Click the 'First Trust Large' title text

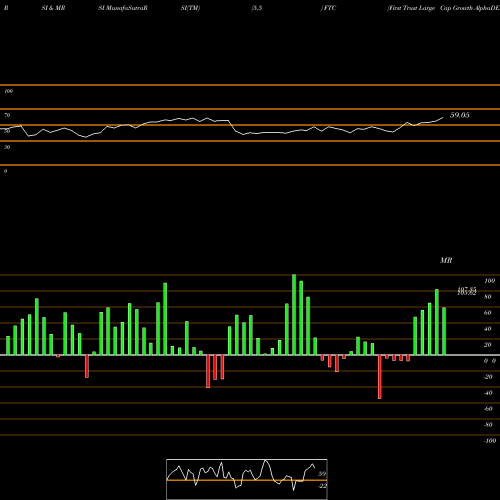[412, 8]
